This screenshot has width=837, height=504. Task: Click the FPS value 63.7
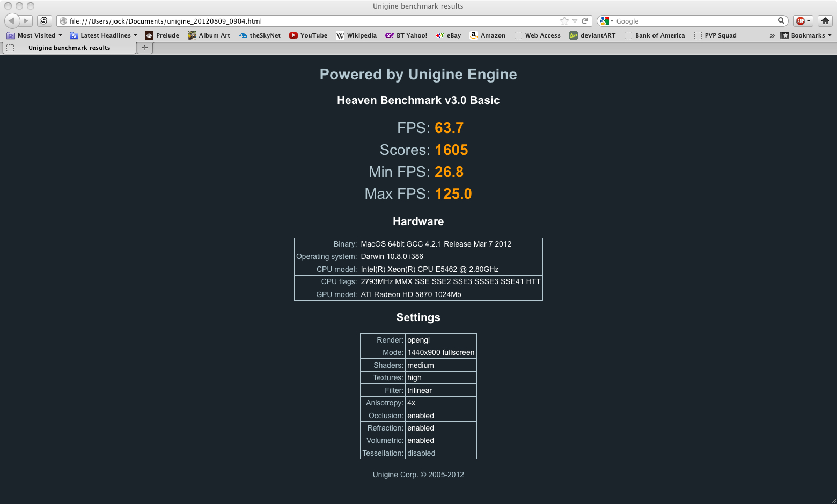[449, 128]
